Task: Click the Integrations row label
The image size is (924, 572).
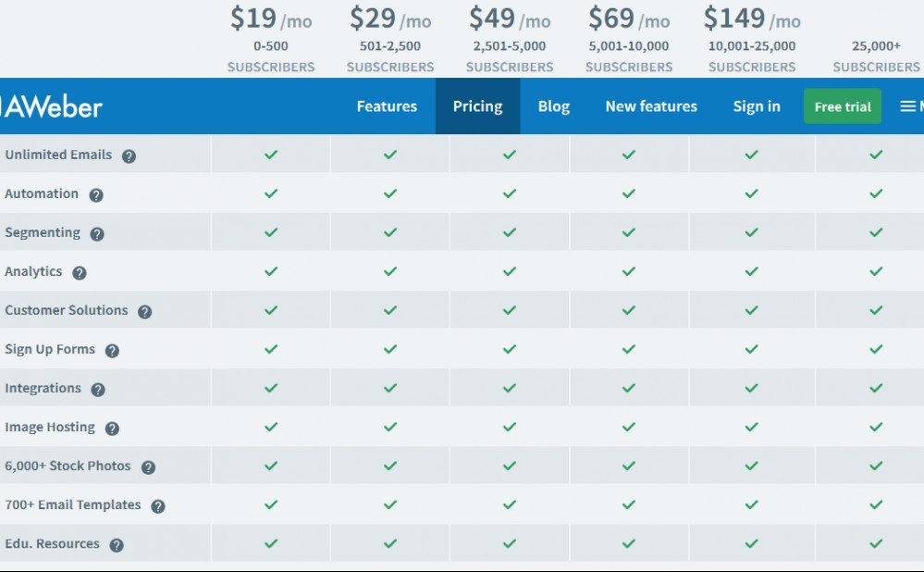Action: point(43,388)
